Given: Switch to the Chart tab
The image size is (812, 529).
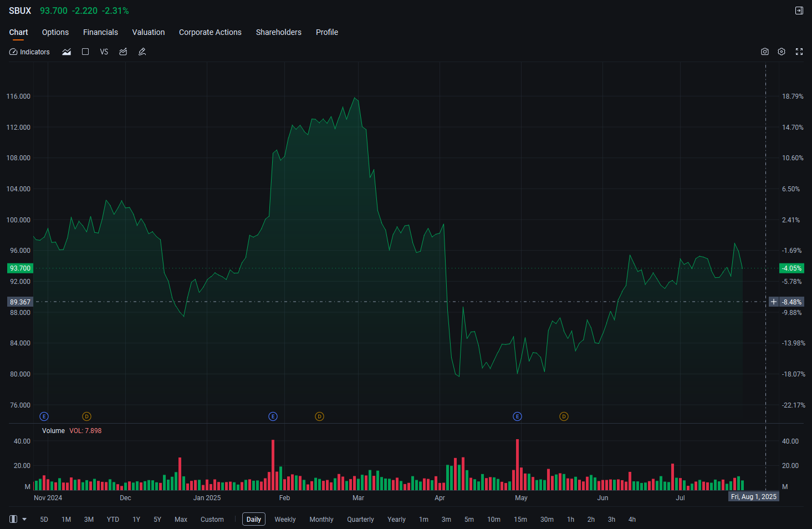Looking at the screenshot, I should pos(18,32).
